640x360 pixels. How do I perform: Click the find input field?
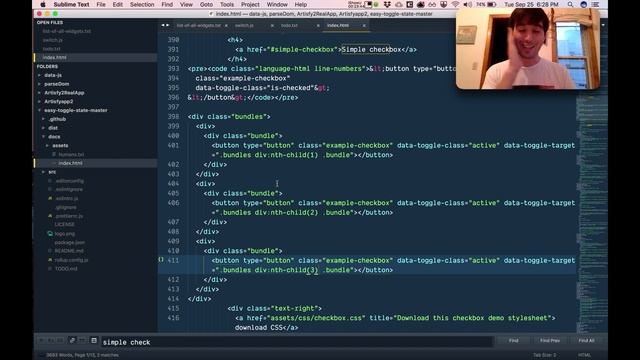[296, 342]
